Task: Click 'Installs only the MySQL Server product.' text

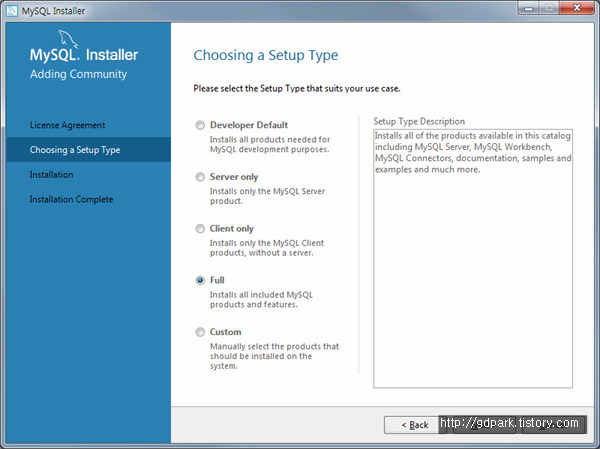Action: [267, 196]
